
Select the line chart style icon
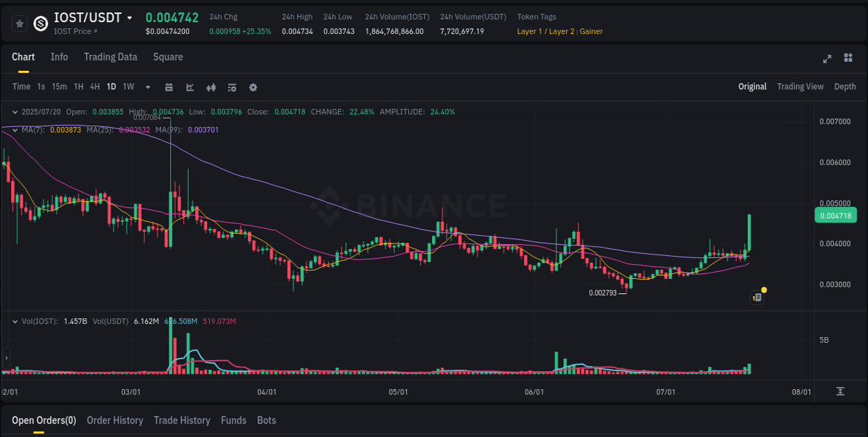(x=189, y=87)
